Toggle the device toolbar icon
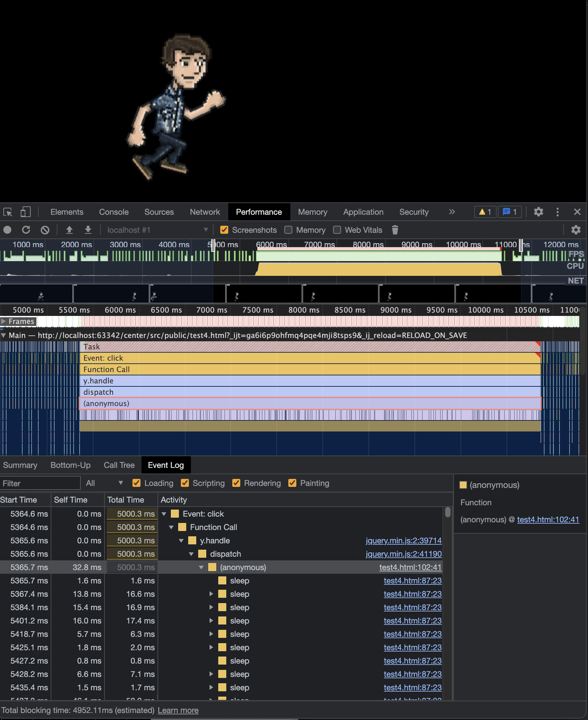Screen dimensions: 588x720 coord(26,212)
